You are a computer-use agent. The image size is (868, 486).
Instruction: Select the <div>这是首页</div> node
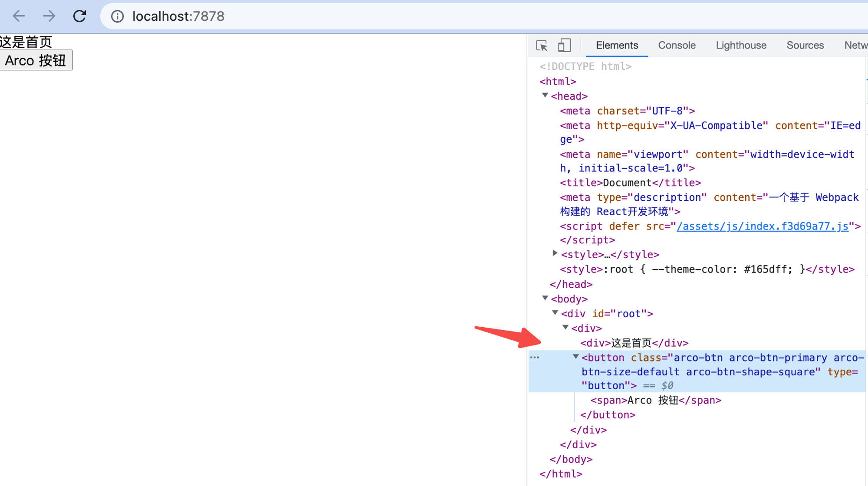(634, 343)
